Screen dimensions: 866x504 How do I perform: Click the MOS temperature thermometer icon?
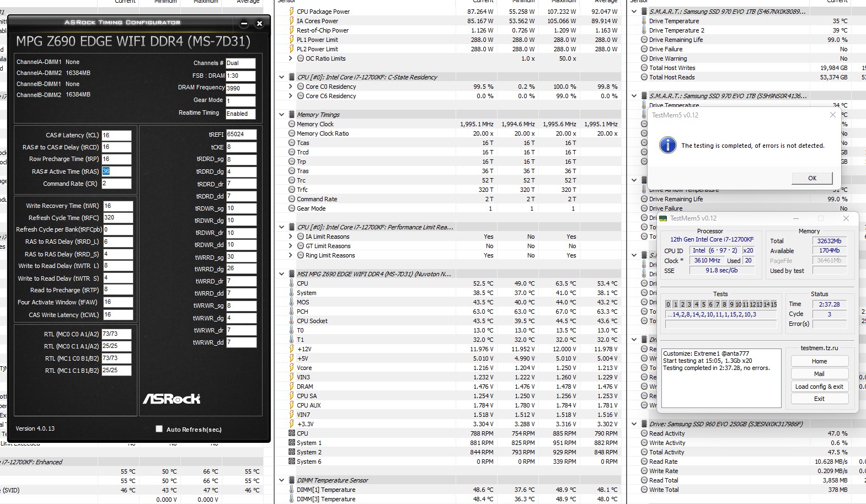pos(292,302)
